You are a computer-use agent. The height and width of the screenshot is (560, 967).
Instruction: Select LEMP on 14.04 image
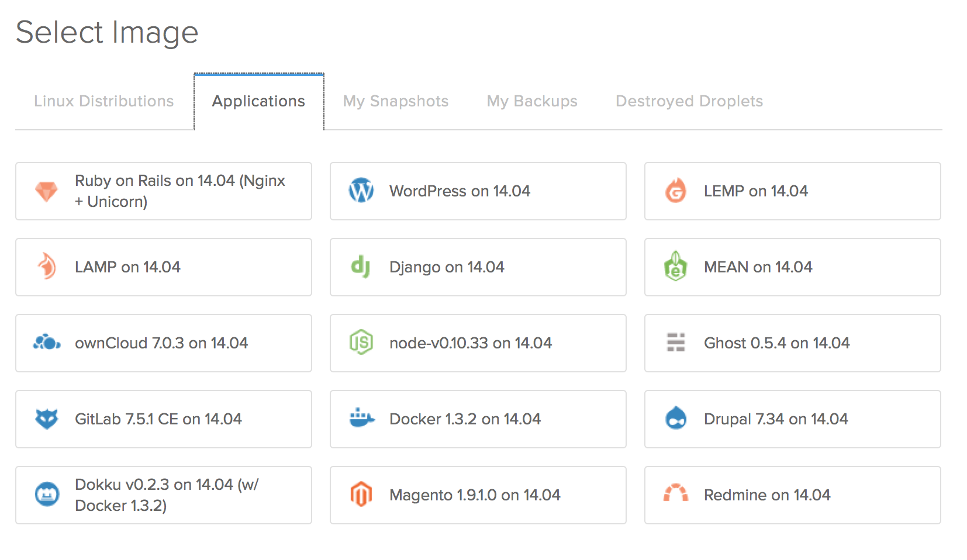(x=793, y=191)
